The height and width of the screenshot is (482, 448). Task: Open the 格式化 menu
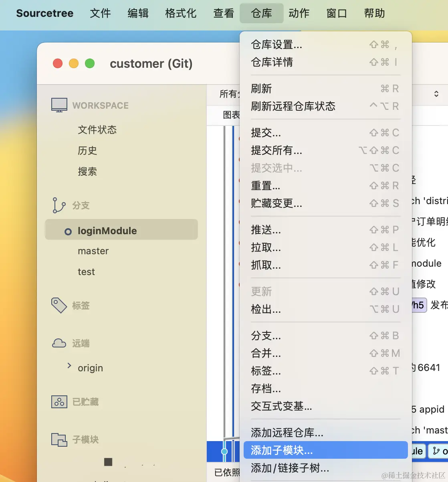[181, 13]
